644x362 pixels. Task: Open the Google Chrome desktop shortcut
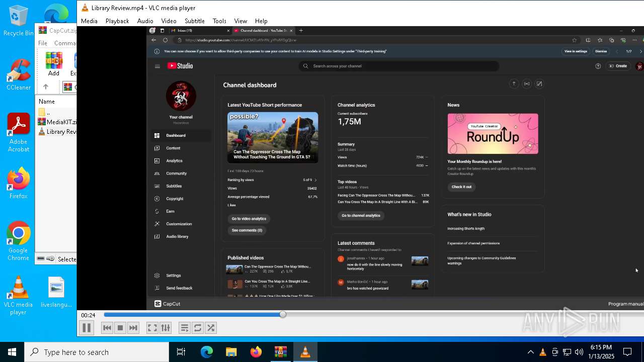point(18,241)
